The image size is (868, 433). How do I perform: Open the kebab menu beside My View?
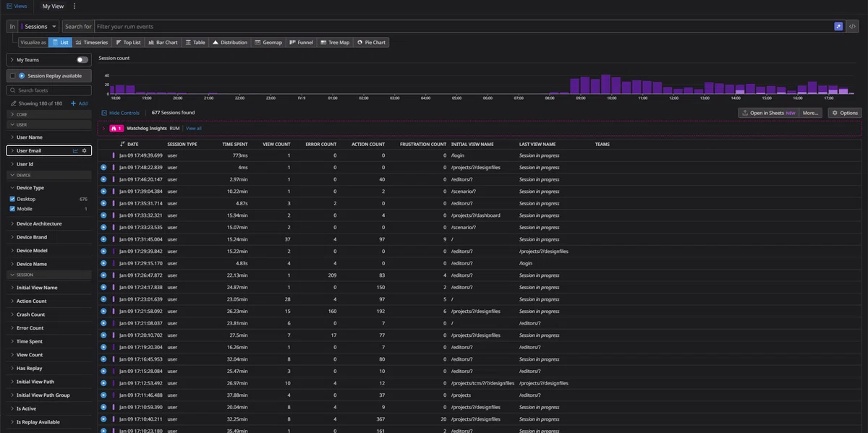[75, 6]
